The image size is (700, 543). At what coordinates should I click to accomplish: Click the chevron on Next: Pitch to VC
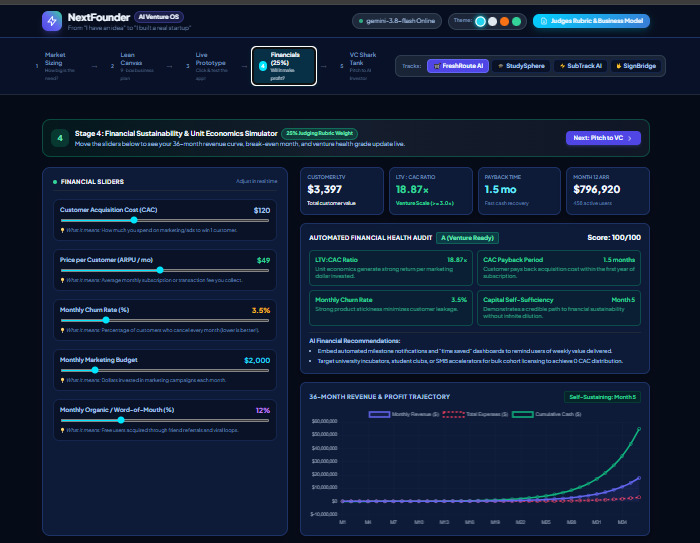(x=629, y=138)
